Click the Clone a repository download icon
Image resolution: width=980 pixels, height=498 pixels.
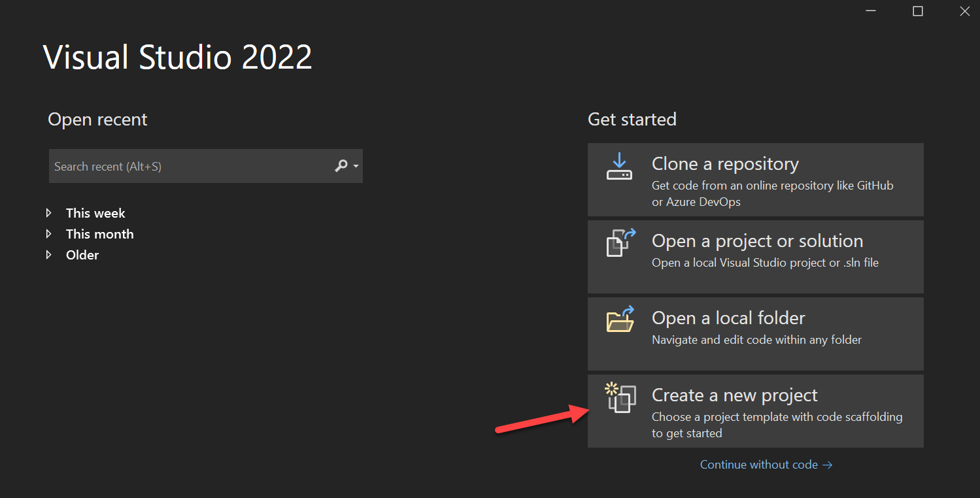619,167
